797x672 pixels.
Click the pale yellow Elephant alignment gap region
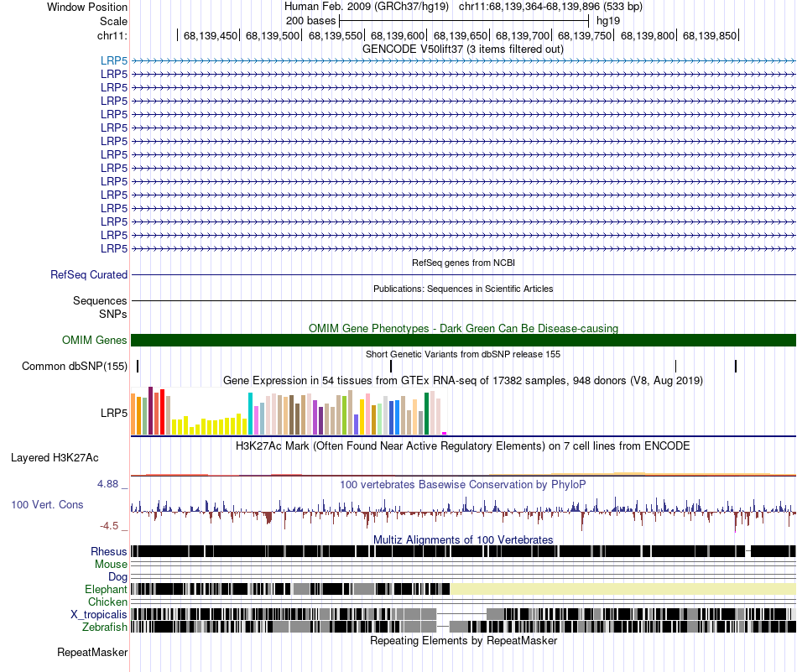point(622,589)
